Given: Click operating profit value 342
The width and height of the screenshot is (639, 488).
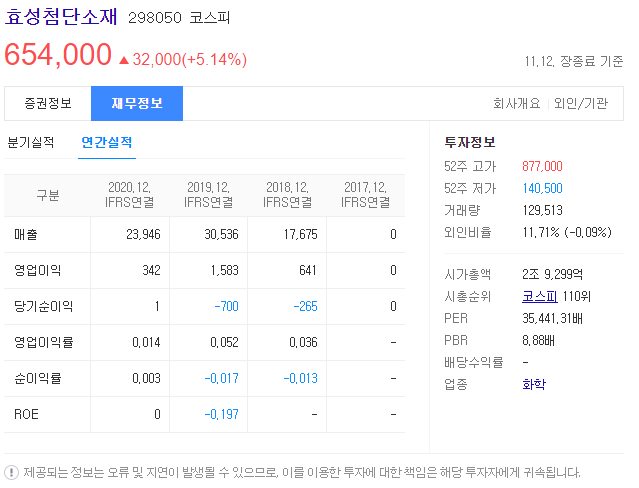Looking at the screenshot, I should (x=152, y=270).
